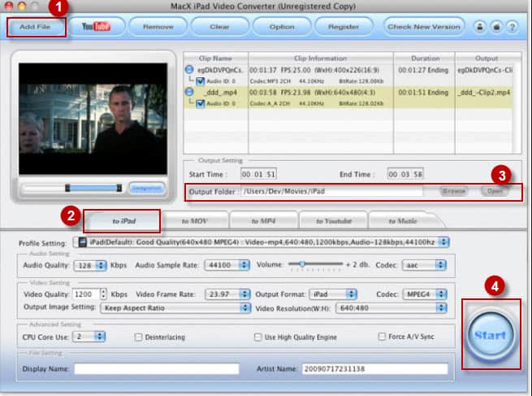Toggle Audio ID 0 checkbox under egDkDVPQnCs
This screenshot has height=396, width=532.
200,81
